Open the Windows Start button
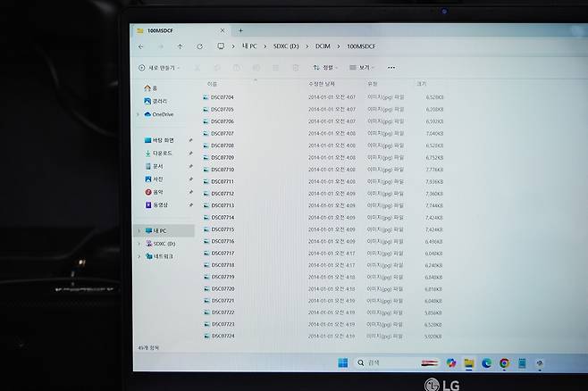Viewport: 588px width, 391px height. (343, 362)
